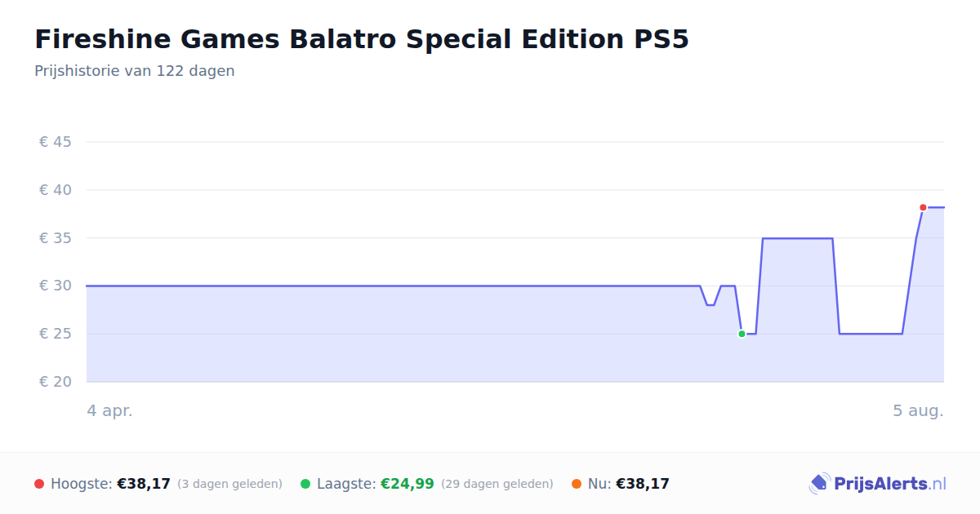
Task: Click the 5 aug. end date label
Action: [x=918, y=411]
